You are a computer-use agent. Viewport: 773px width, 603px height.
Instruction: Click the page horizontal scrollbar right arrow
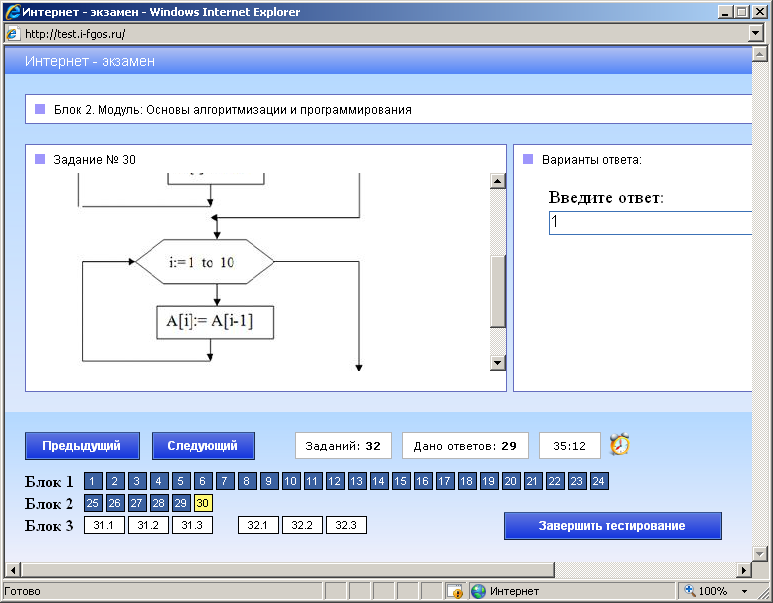[x=744, y=570]
